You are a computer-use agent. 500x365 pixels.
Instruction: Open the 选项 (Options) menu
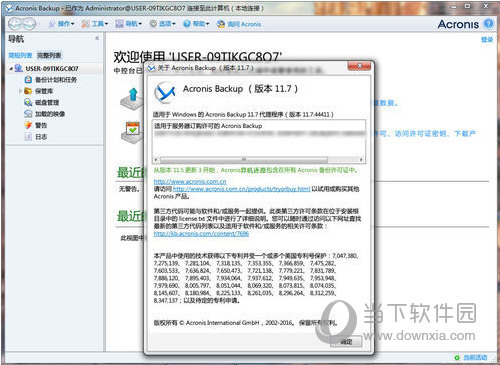pyautogui.click(x=162, y=24)
